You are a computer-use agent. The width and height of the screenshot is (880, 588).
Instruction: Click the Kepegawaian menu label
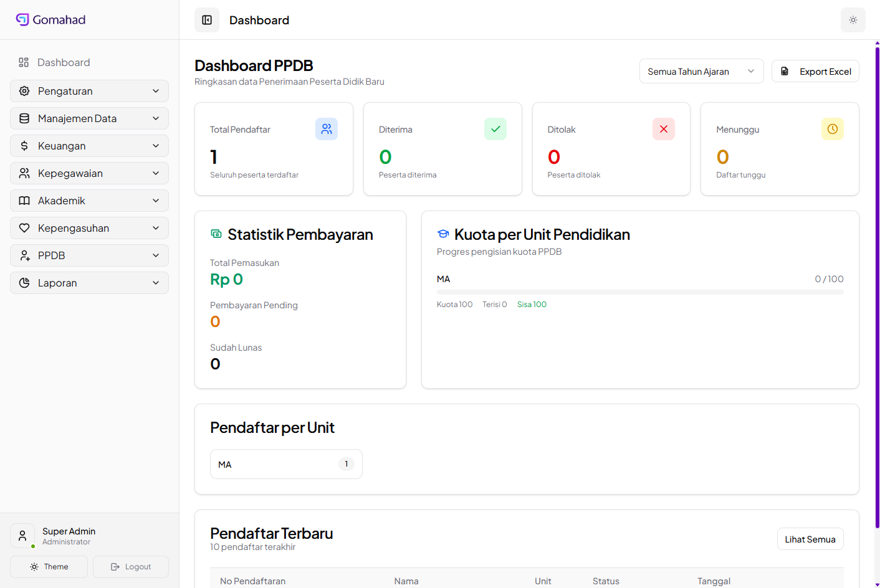click(x=70, y=173)
